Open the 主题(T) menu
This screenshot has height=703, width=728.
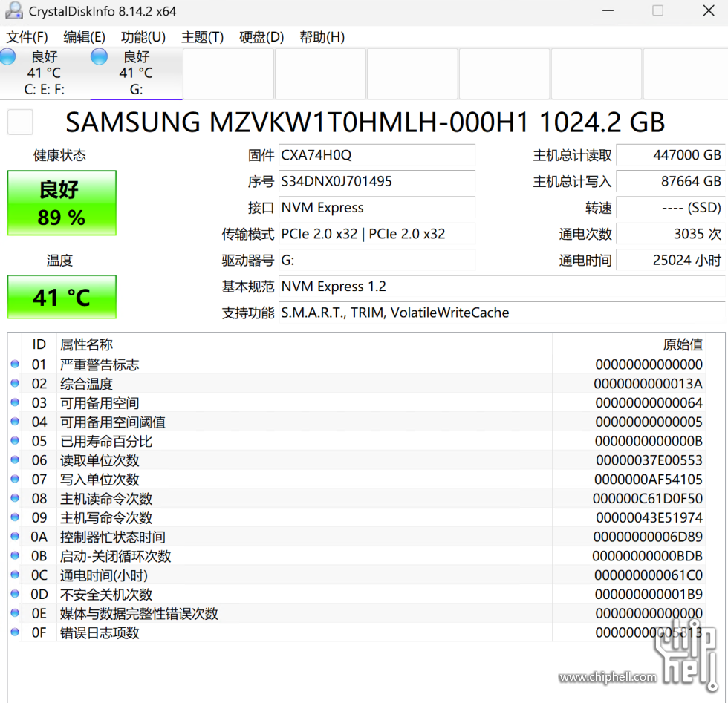tap(202, 37)
